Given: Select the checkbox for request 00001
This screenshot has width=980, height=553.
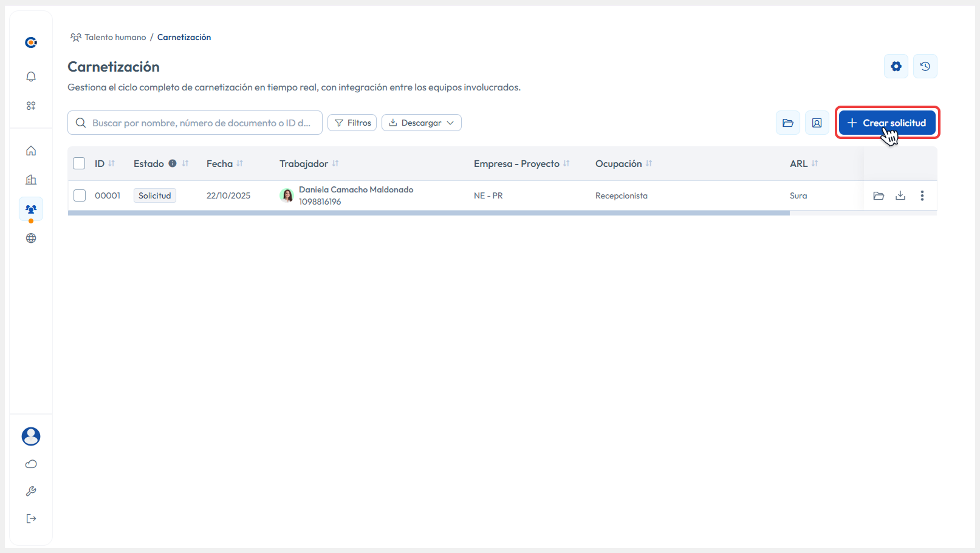Looking at the screenshot, I should click(x=79, y=195).
